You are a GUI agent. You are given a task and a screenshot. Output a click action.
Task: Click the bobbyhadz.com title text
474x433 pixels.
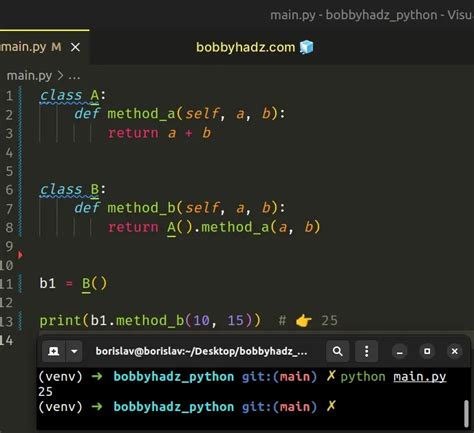pos(246,48)
